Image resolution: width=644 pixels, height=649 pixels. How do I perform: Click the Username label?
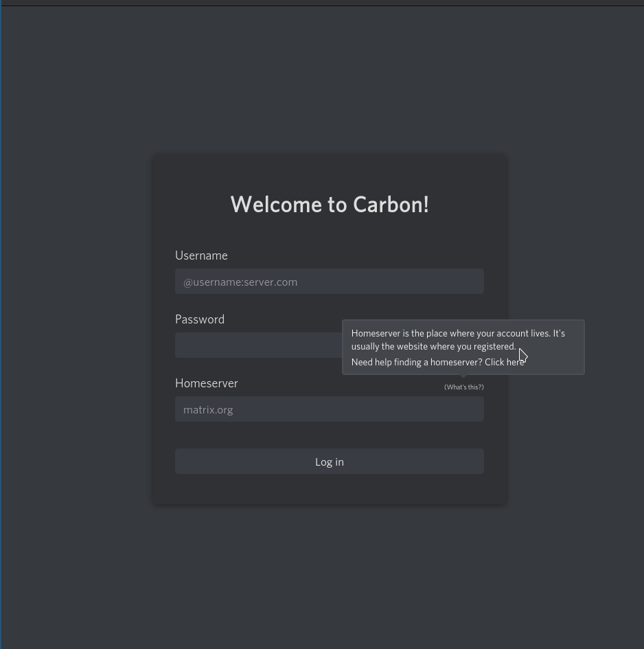point(201,255)
